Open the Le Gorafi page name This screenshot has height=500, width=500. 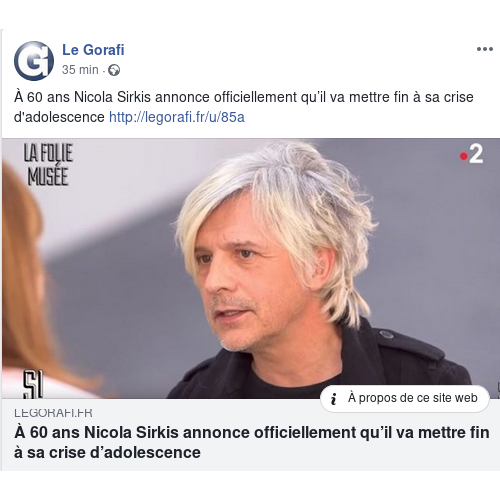click(x=93, y=50)
